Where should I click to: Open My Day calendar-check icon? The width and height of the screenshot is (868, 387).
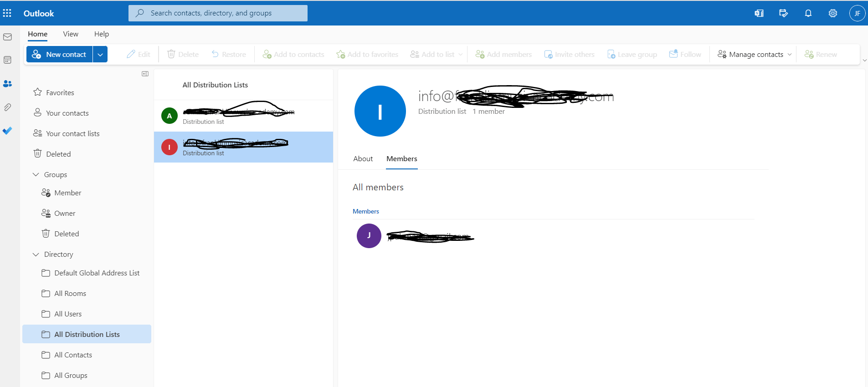coord(784,13)
